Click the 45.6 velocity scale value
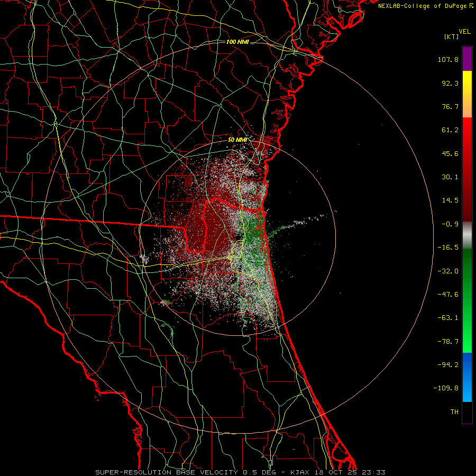 (x=450, y=153)
